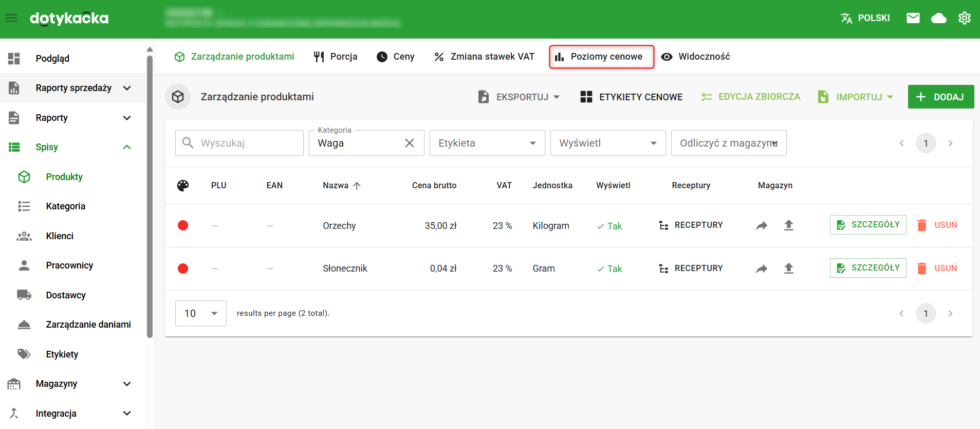The width and height of the screenshot is (980, 429).
Task: Open Podgląd dashboard in sidebar
Action: tap(72, 59)
